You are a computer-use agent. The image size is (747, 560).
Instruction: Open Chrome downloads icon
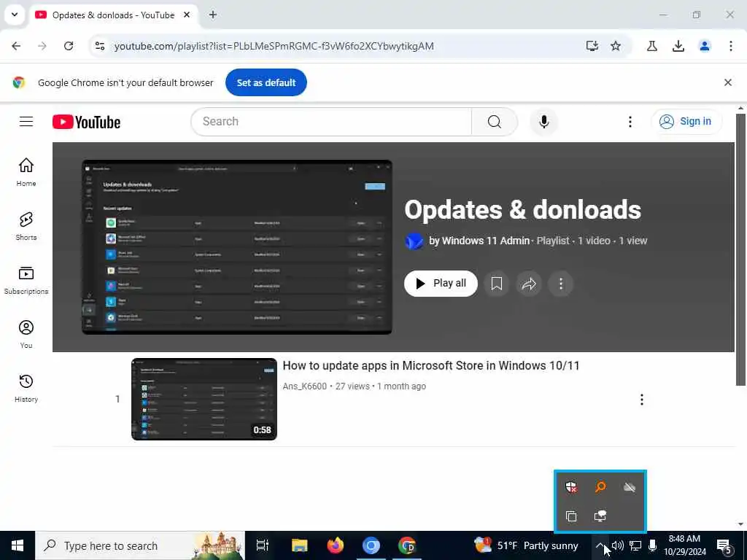678,46
